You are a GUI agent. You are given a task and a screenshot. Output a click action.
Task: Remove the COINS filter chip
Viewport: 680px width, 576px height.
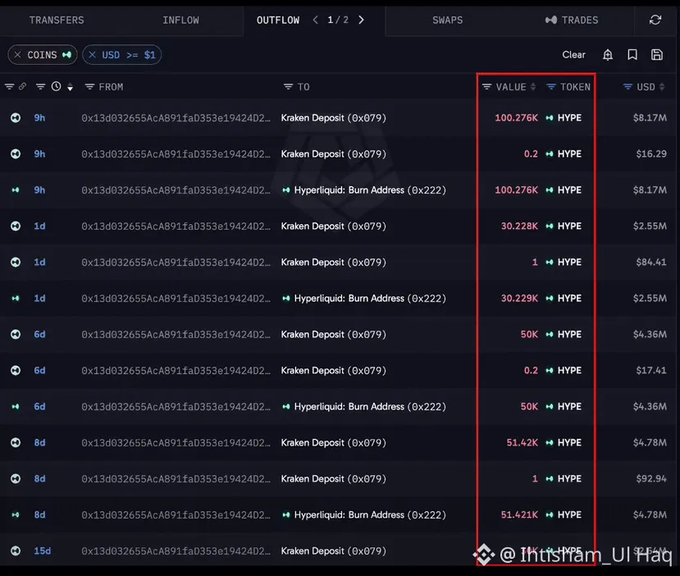18,55
